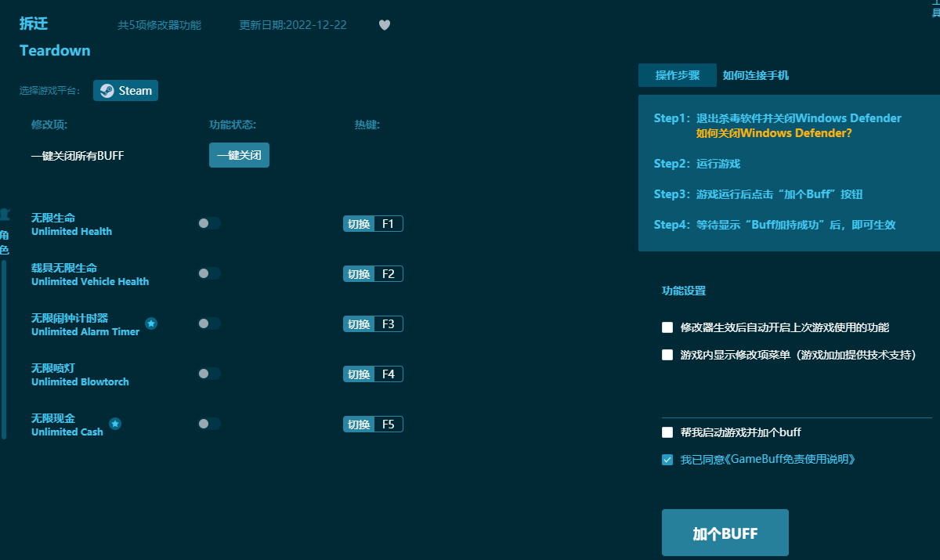Click 切换 button for F1 hotkey
940x560 pixels.
[359, 224]
